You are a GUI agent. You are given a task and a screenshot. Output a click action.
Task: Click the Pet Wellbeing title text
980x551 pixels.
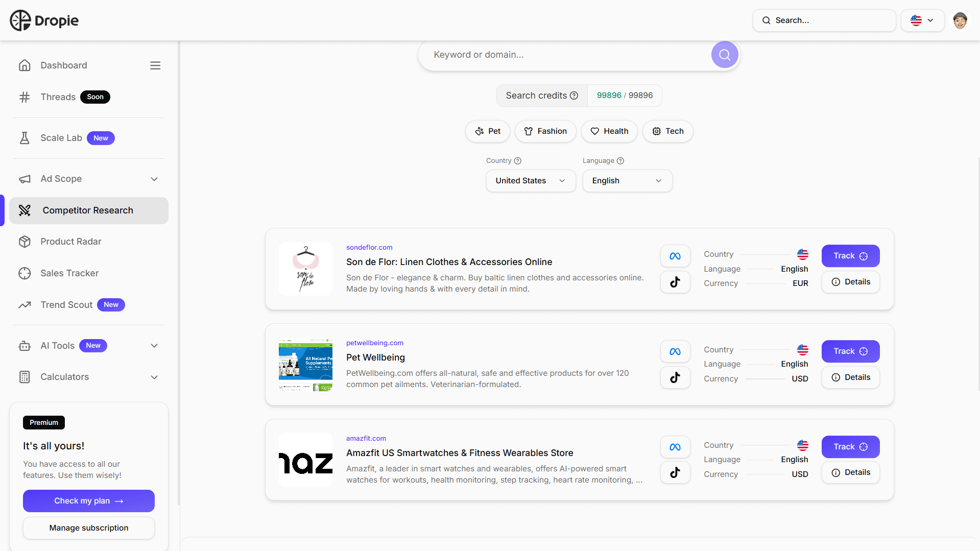(x=375, y=357)
